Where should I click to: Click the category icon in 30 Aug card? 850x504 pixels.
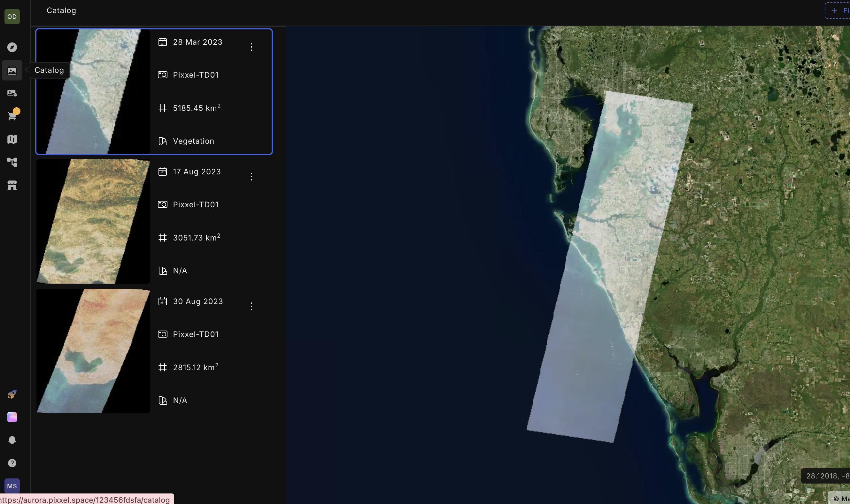coord(163,401)
